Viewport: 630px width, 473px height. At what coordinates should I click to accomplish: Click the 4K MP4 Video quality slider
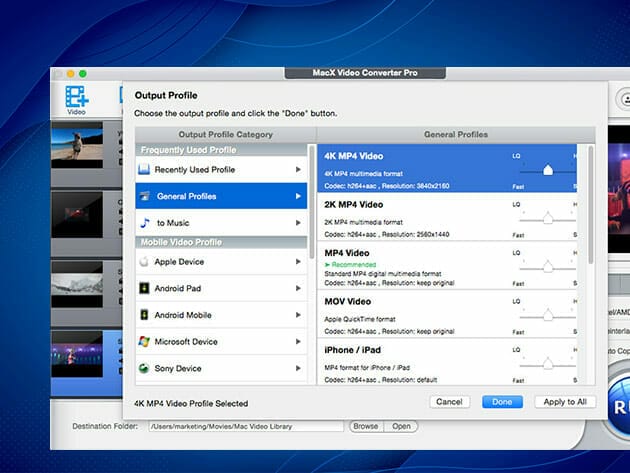click(x=547, y=170)
